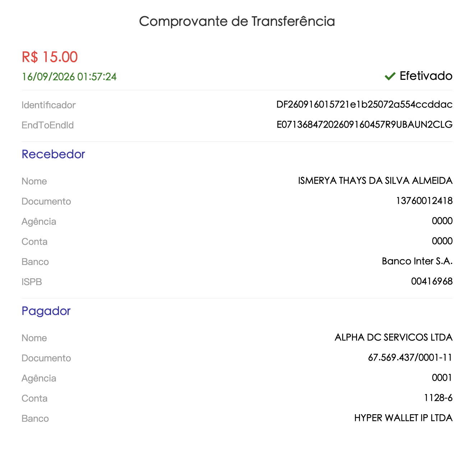Select recipient document number 13760012418
This screenshot has height=476, width=475.
pos(424,201)
